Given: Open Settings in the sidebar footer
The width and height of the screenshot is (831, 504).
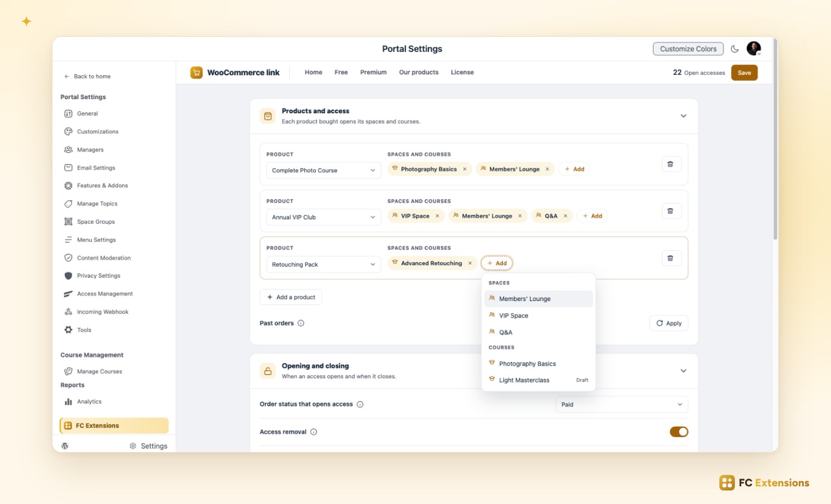Looking at the screenshot, I should pyautogui.click(x=149, y=446).
